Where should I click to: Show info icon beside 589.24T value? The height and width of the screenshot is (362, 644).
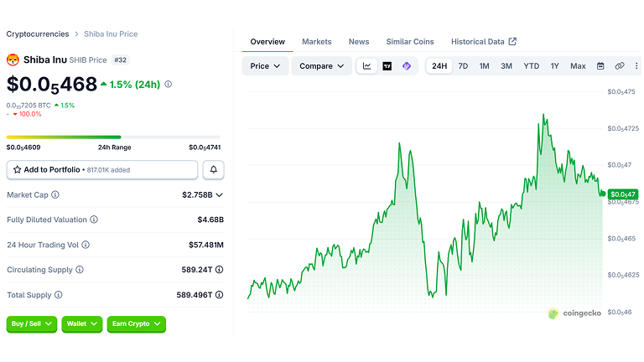pyautogui.click(x=220, y=270)
